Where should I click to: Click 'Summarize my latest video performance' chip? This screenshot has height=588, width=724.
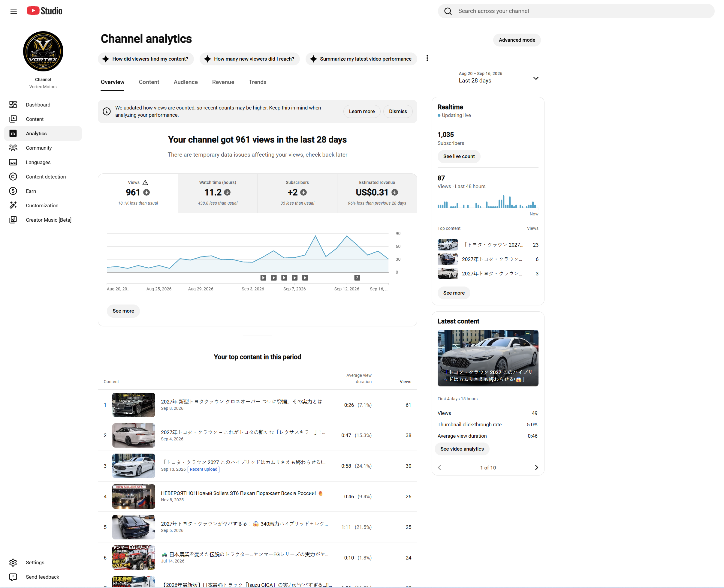[361, 59]
